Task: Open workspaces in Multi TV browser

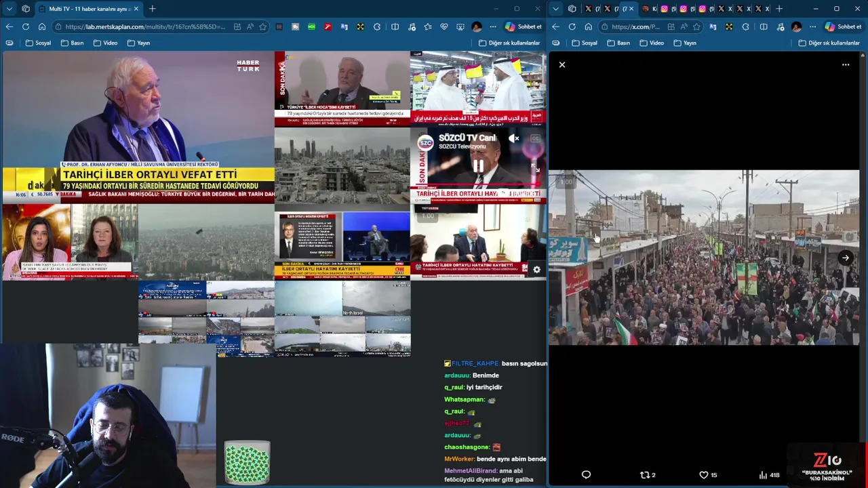Action: coord(26,9)
